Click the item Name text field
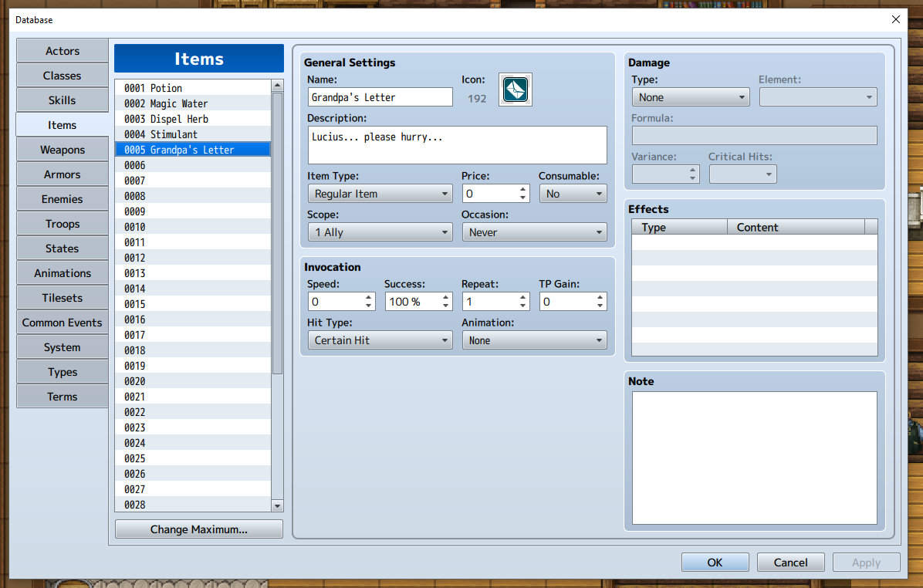The height and width of the screenshot is (588, 923). 380,97
